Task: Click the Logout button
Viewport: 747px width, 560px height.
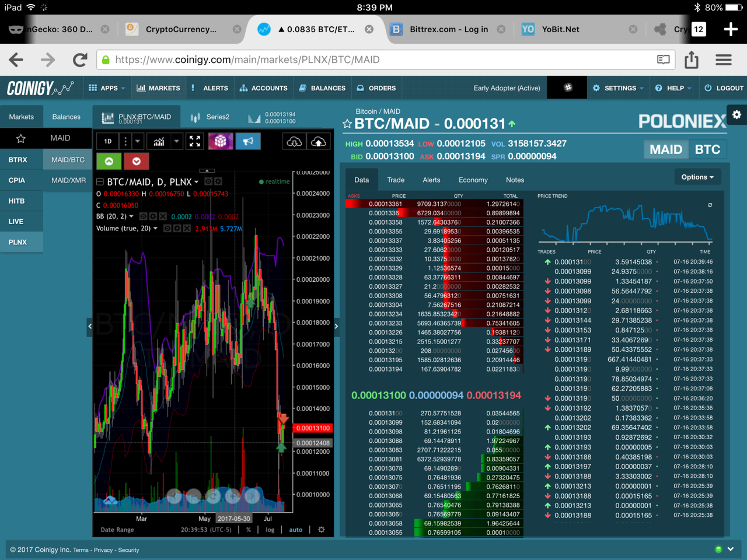Action: pos(724,88)
